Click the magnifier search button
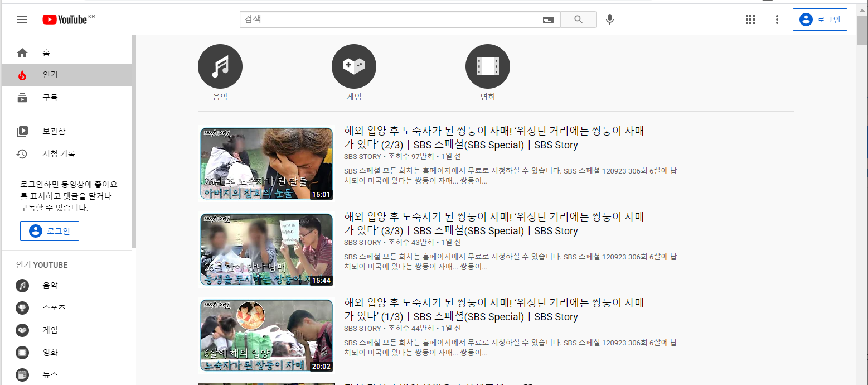Image resolution: width=868 pixels, height=385 pixels. 578,20
